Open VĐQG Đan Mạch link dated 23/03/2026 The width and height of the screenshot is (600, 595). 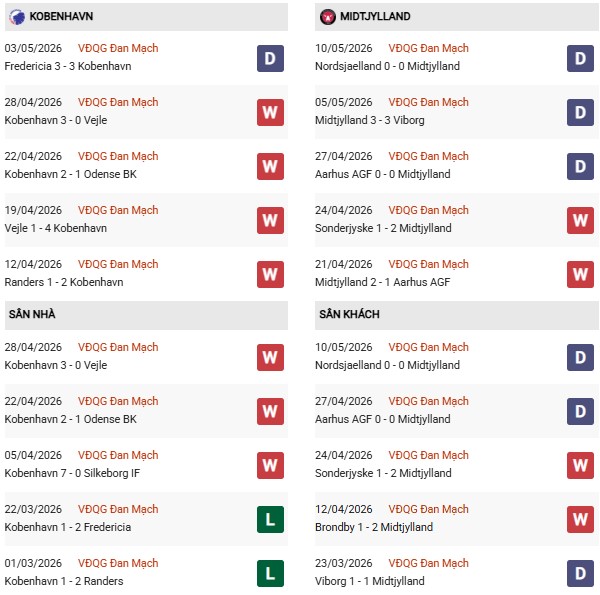coord(428,563)
